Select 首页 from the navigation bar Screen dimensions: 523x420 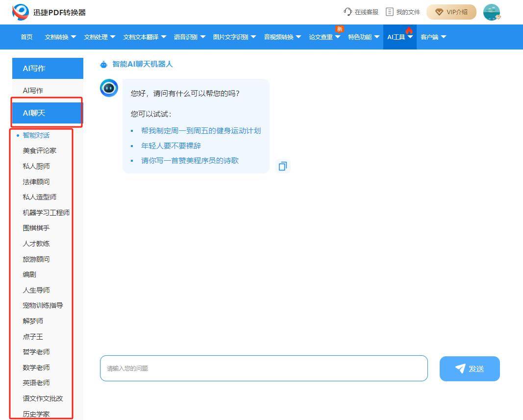point(26,37)
